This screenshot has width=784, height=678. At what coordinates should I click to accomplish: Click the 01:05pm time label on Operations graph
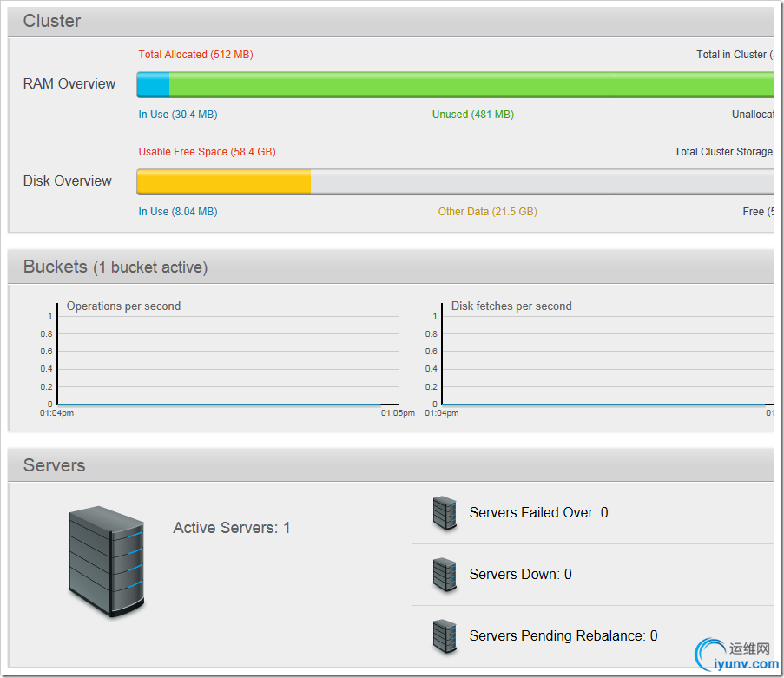coord(398,413)
